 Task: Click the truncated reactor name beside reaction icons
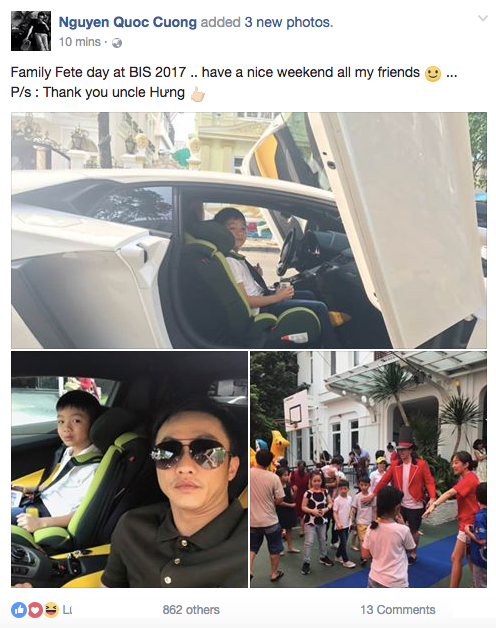coord(67,610)
